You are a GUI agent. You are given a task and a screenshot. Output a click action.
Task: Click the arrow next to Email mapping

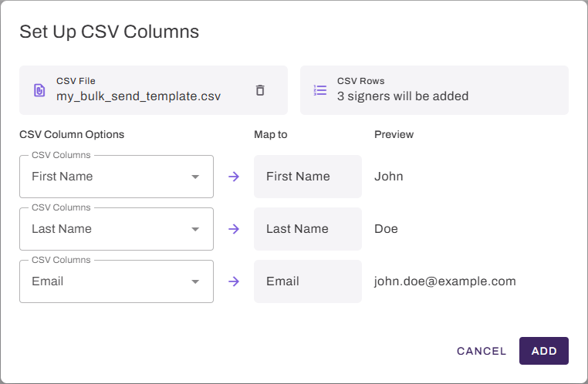pos(234,281)
